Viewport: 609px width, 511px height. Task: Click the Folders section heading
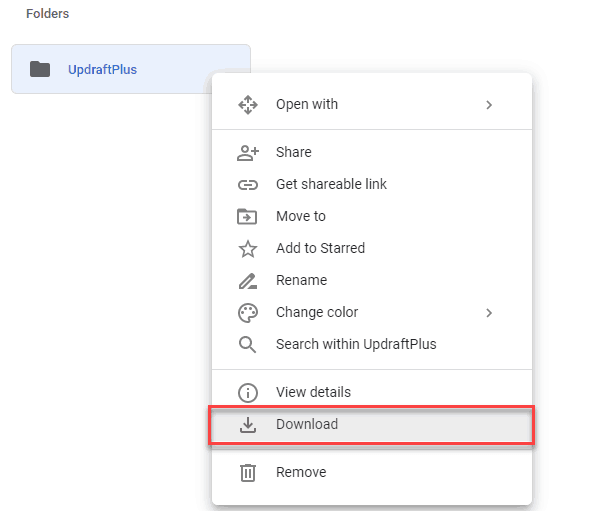click(x=47, y=14)
